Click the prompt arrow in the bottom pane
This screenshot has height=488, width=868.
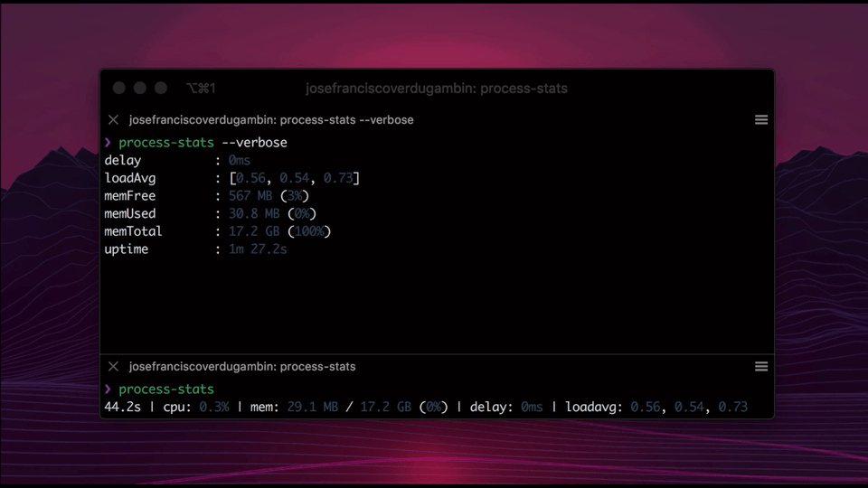(x=108, y=389)
